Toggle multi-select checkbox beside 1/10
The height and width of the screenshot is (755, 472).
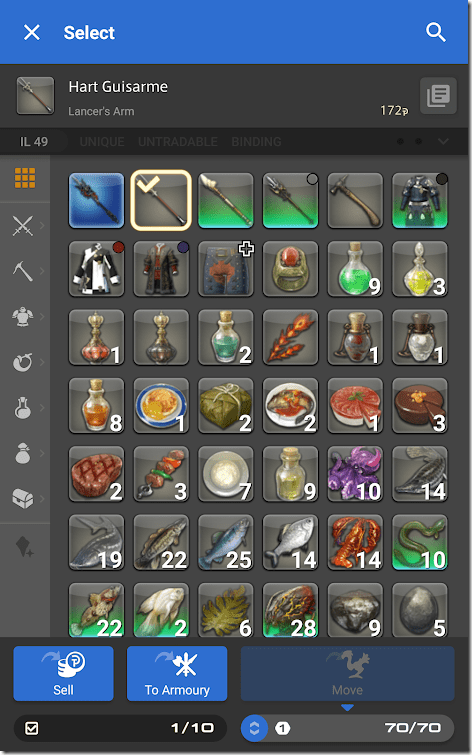[32, 728]
